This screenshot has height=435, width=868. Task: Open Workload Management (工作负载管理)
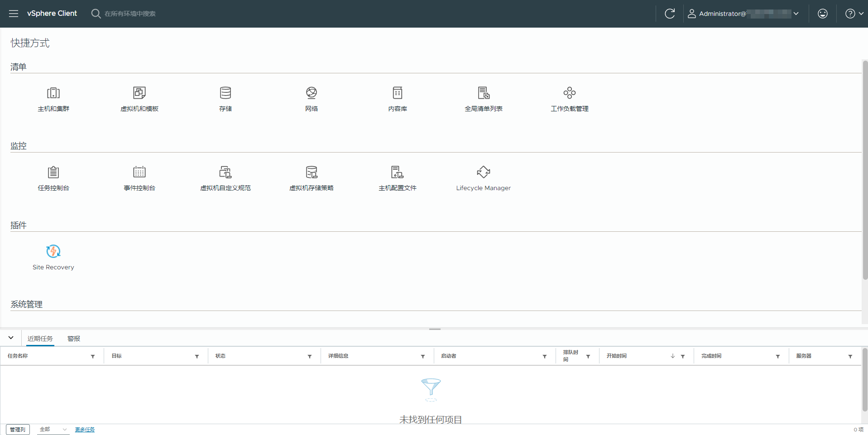[x=570, y=99]
